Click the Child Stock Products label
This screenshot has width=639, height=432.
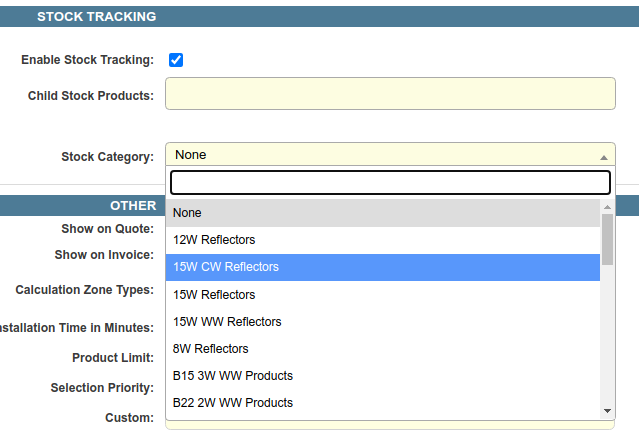pyautogui.click(x=90, y=96)
